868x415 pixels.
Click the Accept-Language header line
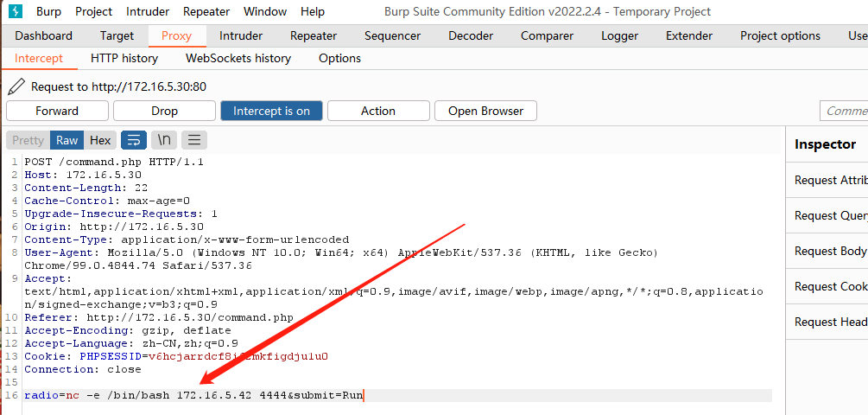[x=131, y=343]
